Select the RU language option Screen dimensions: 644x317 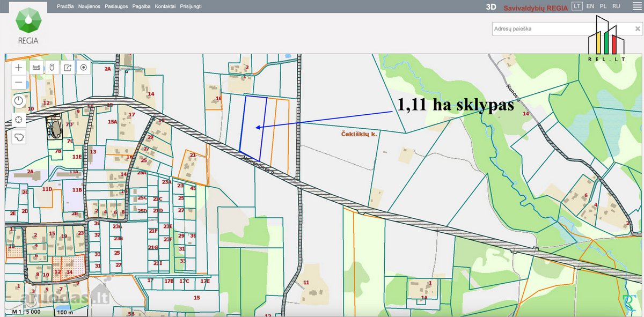click(x=617, y=6)
